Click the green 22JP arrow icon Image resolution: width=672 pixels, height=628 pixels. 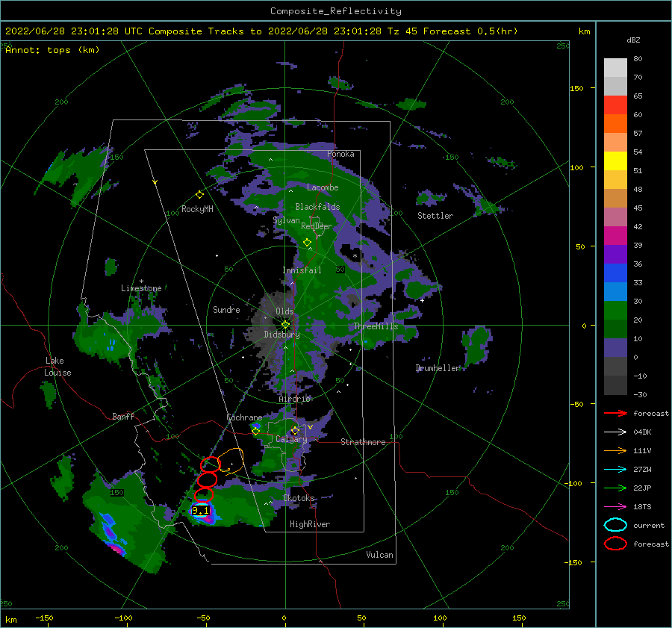(x=615, y=488)
